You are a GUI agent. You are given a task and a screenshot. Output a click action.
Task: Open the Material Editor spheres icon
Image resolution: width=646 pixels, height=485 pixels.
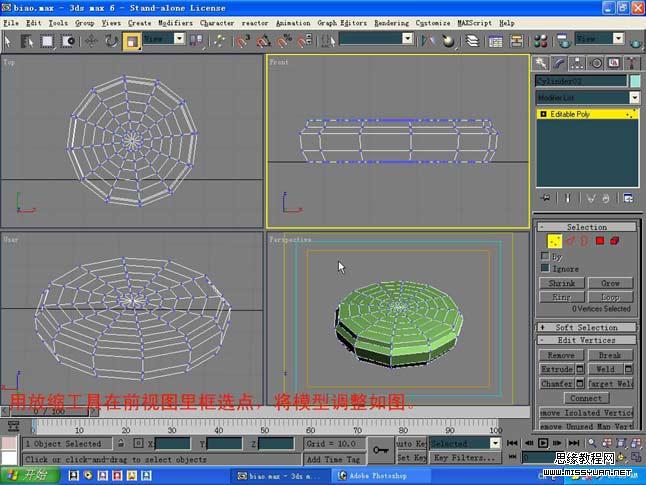pyautogui.click(x=540, y=41)
